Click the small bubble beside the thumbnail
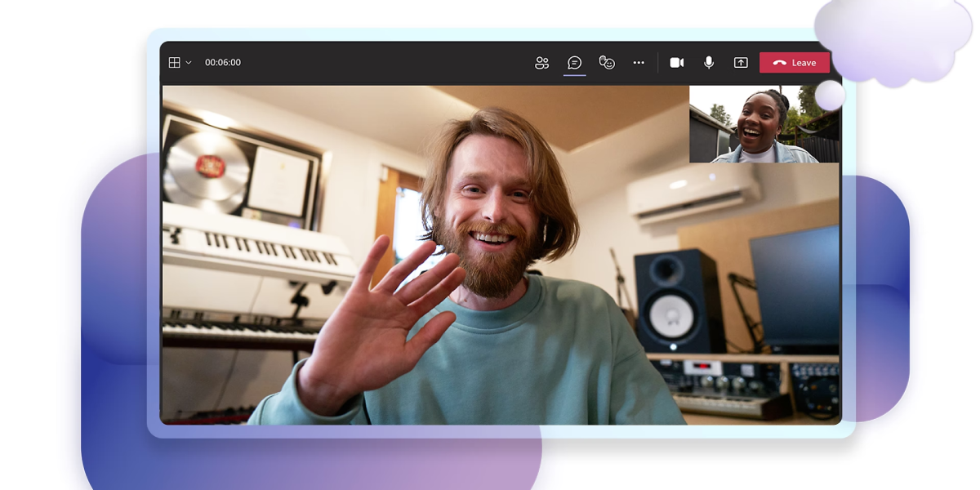980x490 pixels. tap(830, 96)
